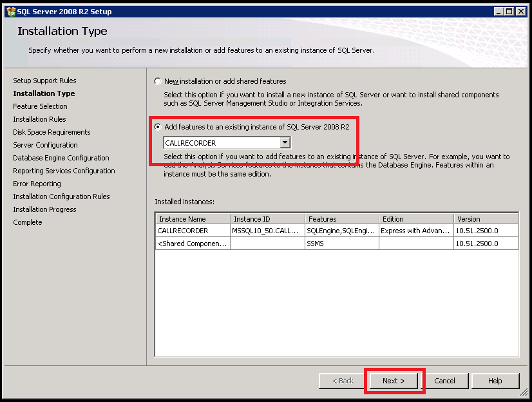Open the SQL Server setup system menu icon
Image resolution: width=532 pixels, height=402 pixels.
point(8,11)
